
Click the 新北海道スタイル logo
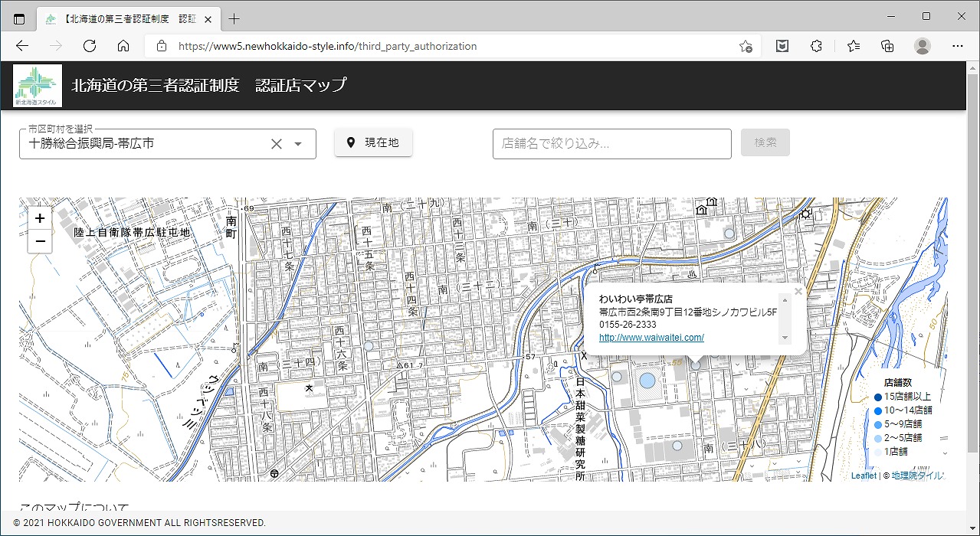tap(38, 85)
